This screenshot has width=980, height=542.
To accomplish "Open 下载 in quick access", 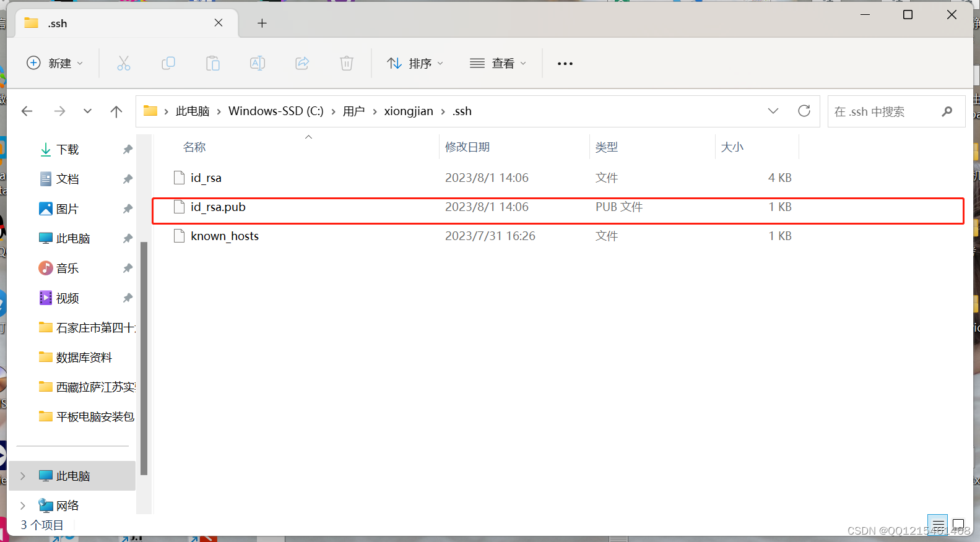I will [x=67, y=149].
